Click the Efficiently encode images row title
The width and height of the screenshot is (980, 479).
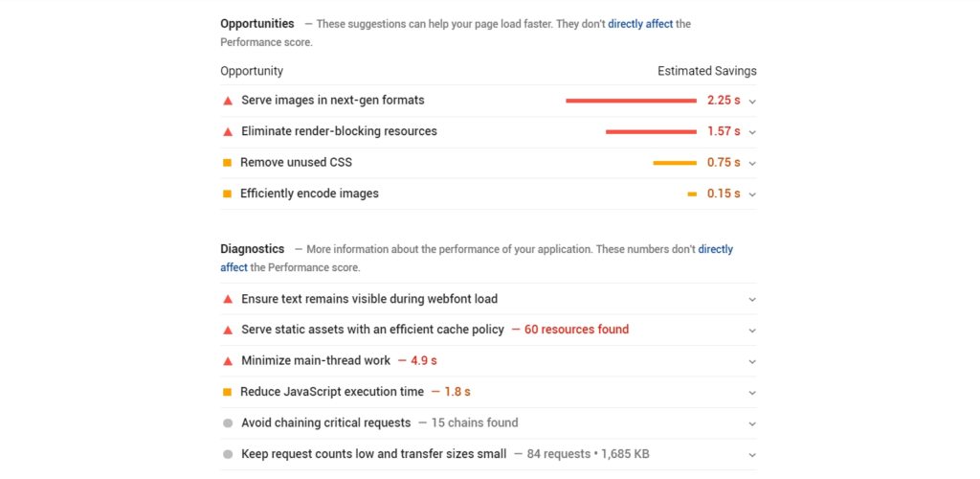coord(309,194)
